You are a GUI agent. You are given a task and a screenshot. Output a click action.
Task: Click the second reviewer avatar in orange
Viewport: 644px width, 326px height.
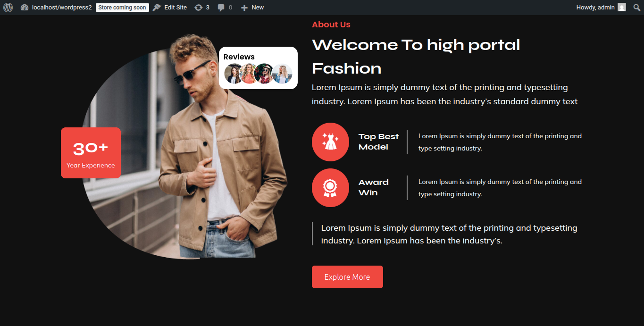(249, 74)
